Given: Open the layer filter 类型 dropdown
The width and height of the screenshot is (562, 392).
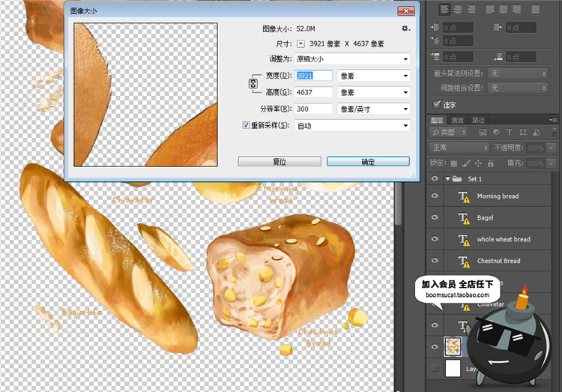Looking at the screenshot, I should click(x=448, y=133).
